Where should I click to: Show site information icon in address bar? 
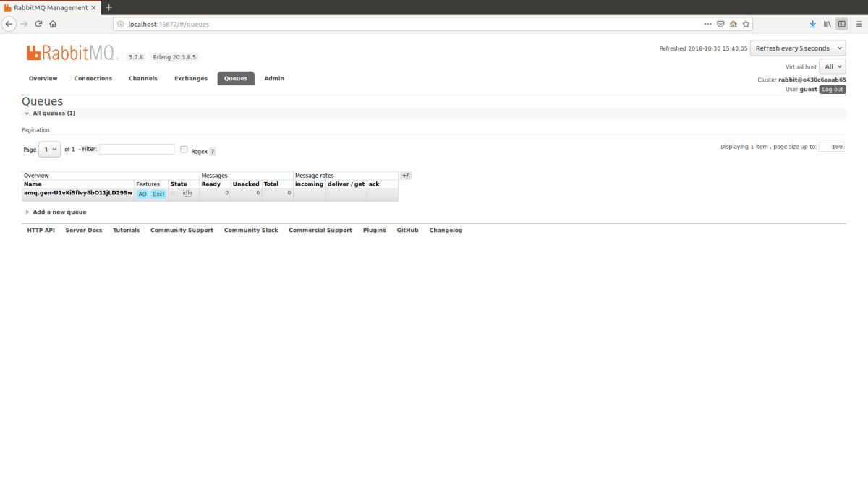pos(120,24)
